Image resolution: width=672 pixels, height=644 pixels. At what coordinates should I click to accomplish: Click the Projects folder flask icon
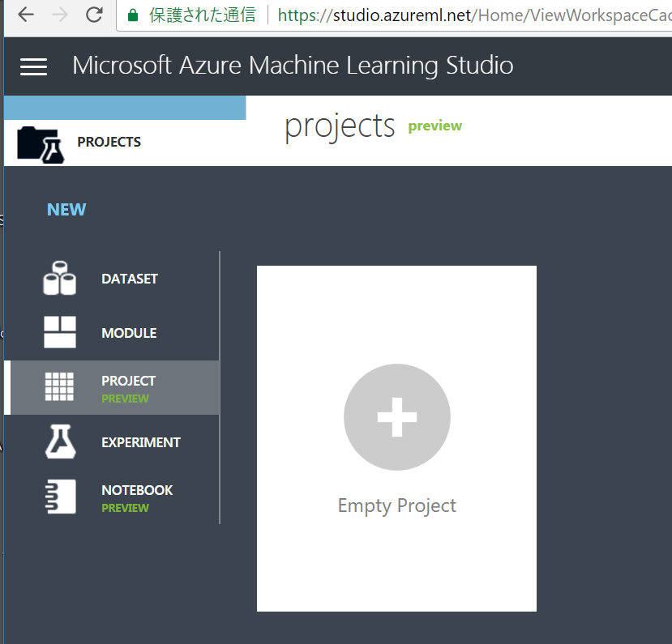coord(41,145)
